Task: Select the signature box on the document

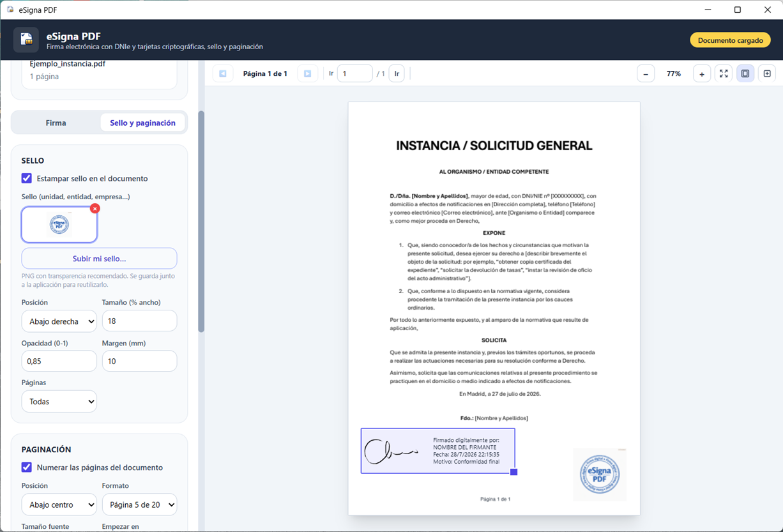Action: [x=438, y=451]
